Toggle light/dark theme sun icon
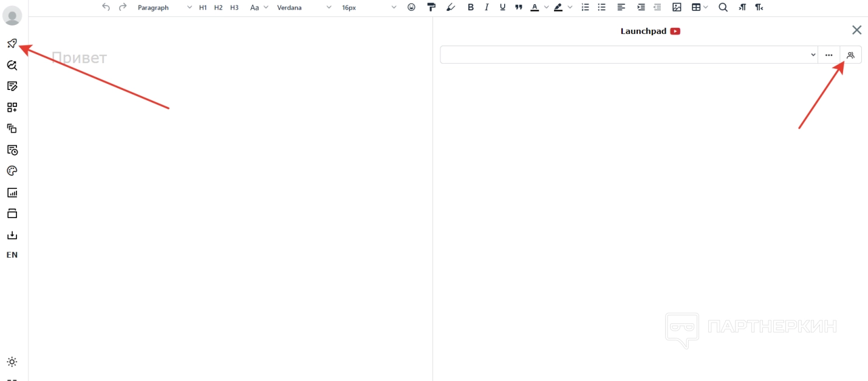The image size is (868, 381). coord(12,362)
